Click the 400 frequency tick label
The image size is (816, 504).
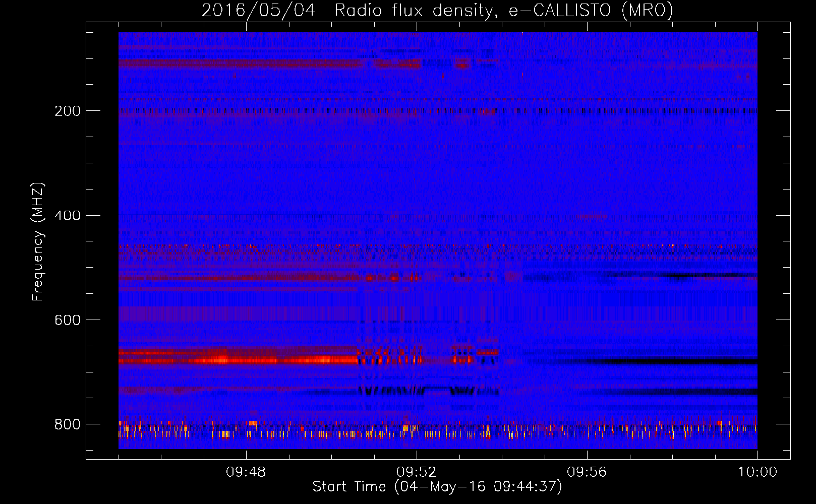68,216
